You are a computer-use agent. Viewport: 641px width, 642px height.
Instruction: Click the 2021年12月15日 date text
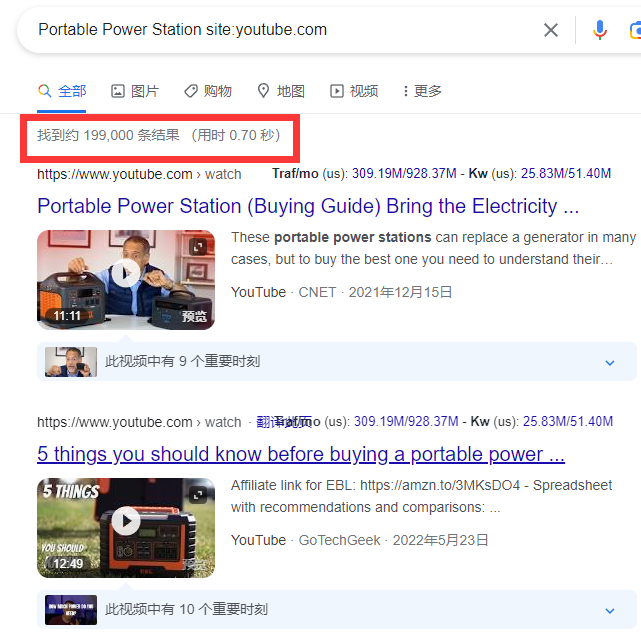pos(400,292)
